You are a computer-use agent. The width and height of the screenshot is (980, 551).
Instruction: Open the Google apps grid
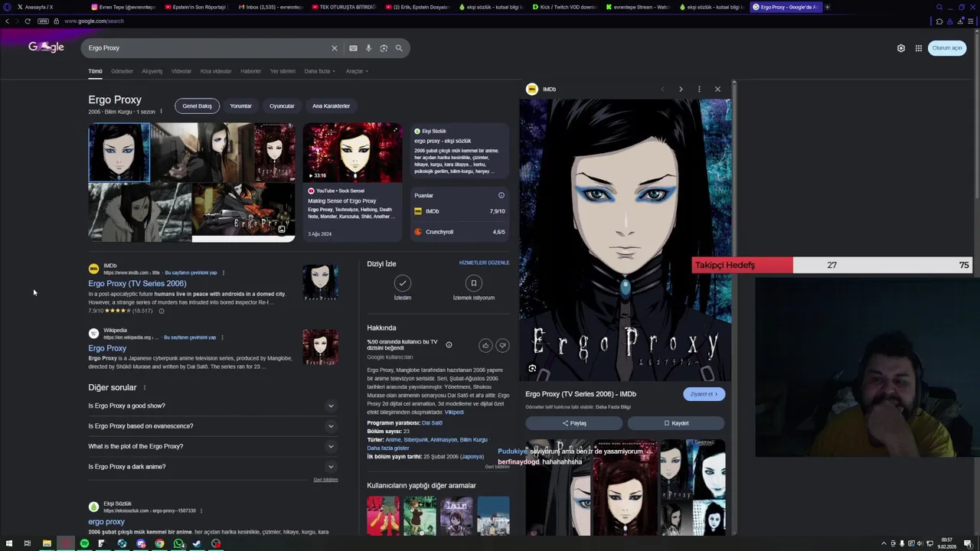coord(919,48)
